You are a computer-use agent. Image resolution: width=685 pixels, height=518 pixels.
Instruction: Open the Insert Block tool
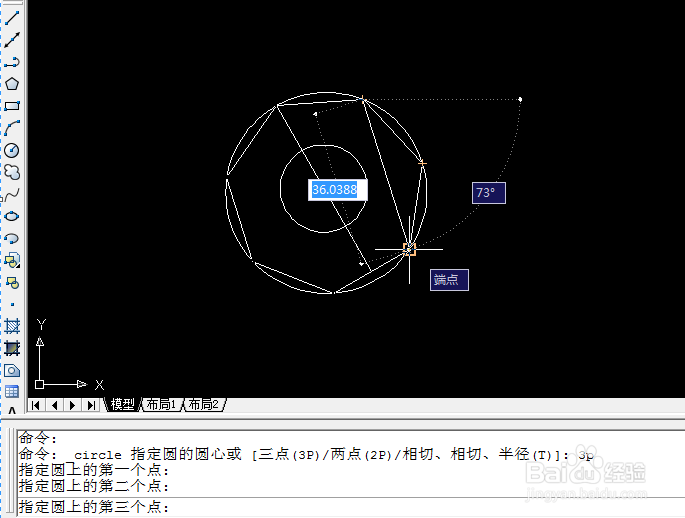pos(12,261)
